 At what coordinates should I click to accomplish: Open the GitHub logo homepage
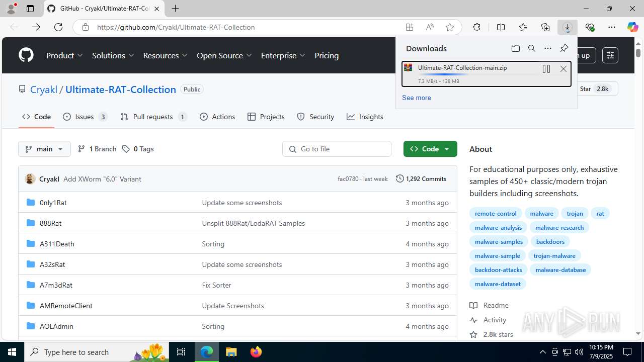coord(26,55)
